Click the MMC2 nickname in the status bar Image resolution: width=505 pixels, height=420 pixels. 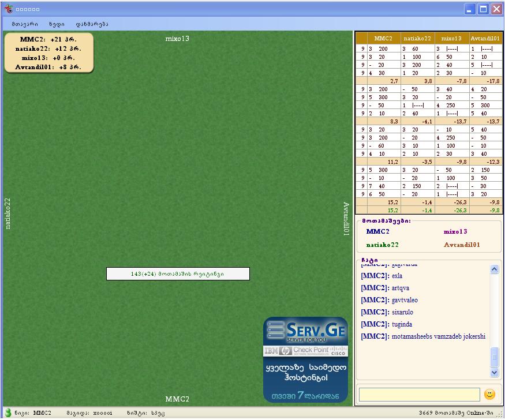click(42, 413)
